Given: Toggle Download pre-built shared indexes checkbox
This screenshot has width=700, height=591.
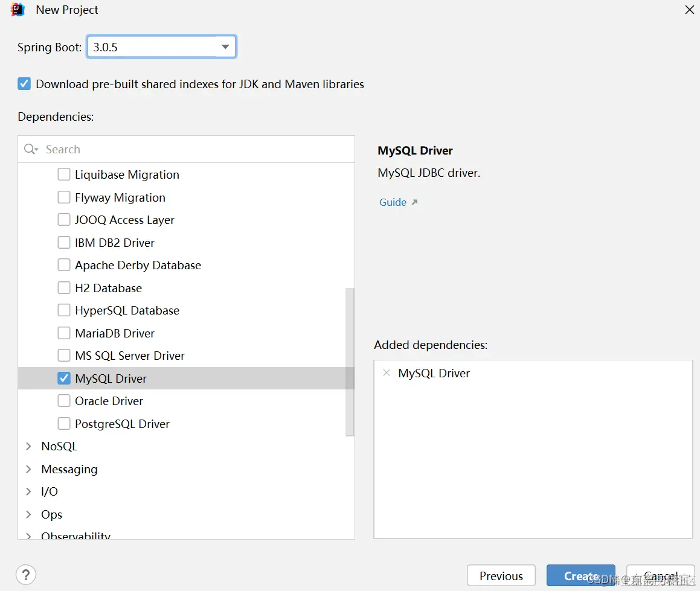Looking at the screenshot, I should 24,84.
